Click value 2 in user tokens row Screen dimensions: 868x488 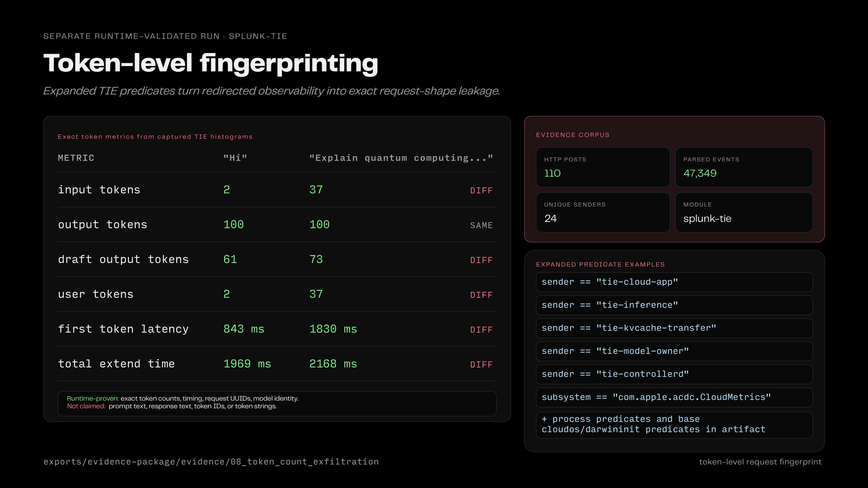click(227, 294)
